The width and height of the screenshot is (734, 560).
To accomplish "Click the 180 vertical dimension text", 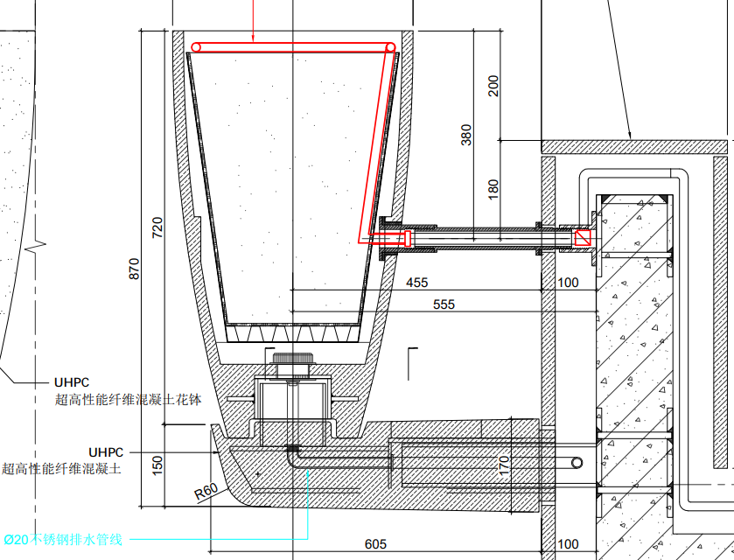I will click(493, 187).
